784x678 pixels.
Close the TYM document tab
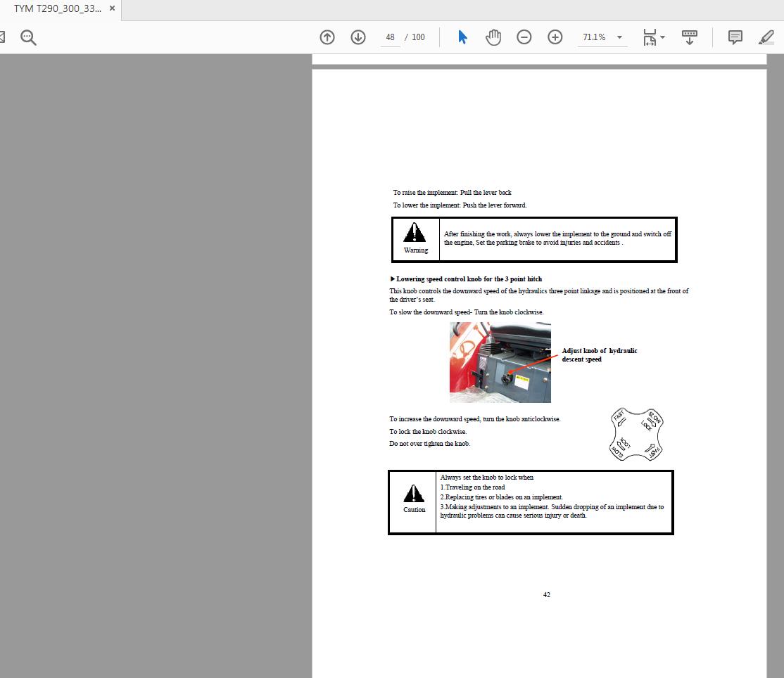111,9
